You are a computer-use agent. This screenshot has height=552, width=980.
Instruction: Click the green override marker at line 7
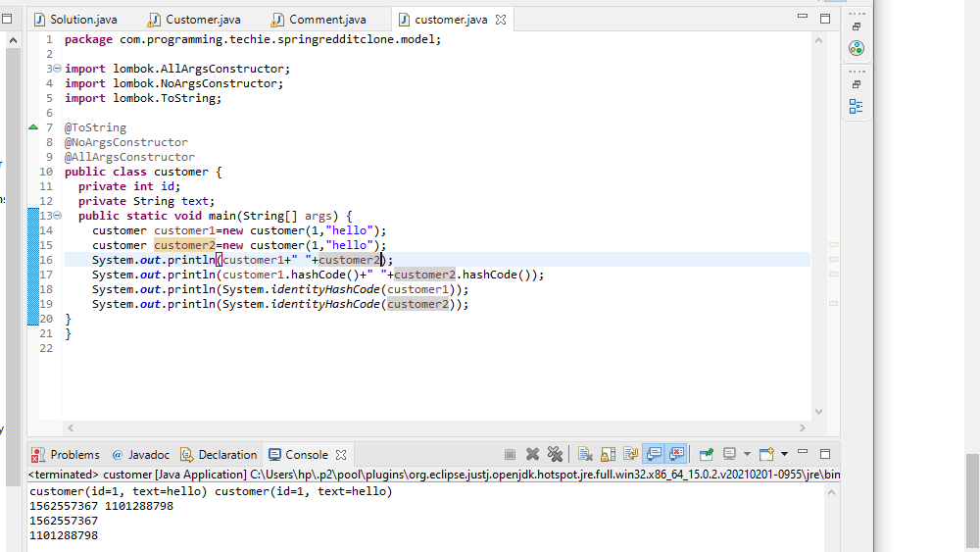pyautogui.click(x=33, y=126)
